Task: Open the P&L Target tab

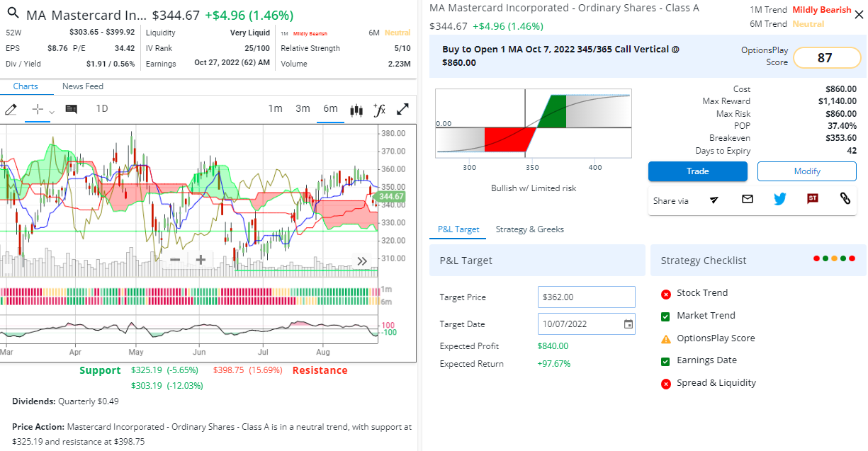Action: 458,229
